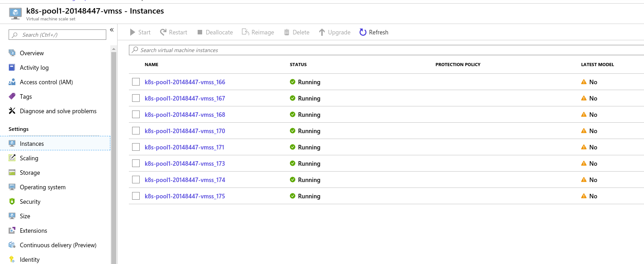Collapse the sidebar with the double chevron
The width and height of the screenshot is (644, 264).
112,30
